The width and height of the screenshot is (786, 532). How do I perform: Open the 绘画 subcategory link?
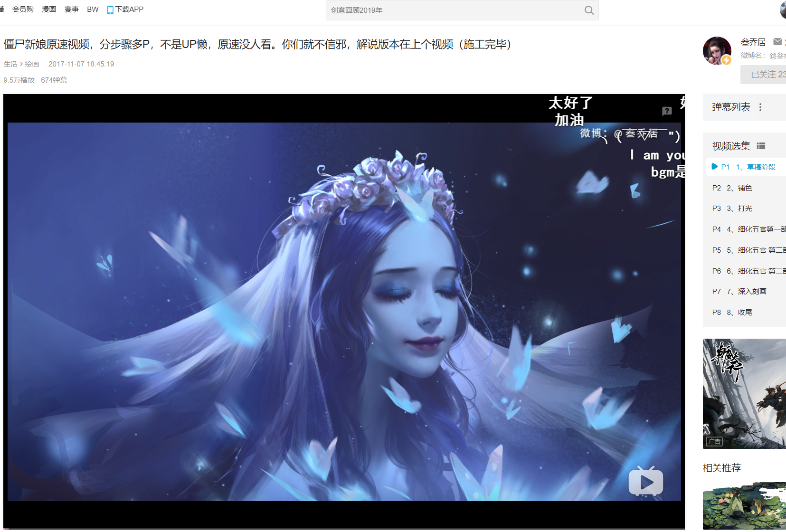[x=32, y=64]
